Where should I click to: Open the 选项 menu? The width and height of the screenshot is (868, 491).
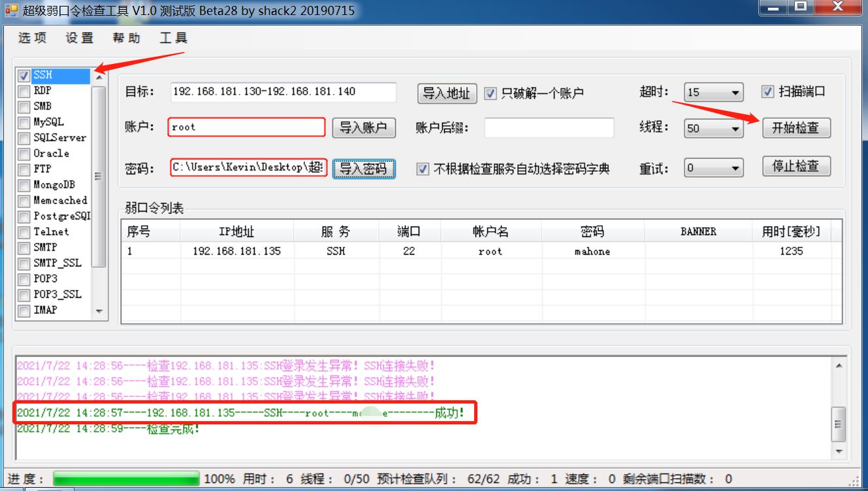[33, 38]
